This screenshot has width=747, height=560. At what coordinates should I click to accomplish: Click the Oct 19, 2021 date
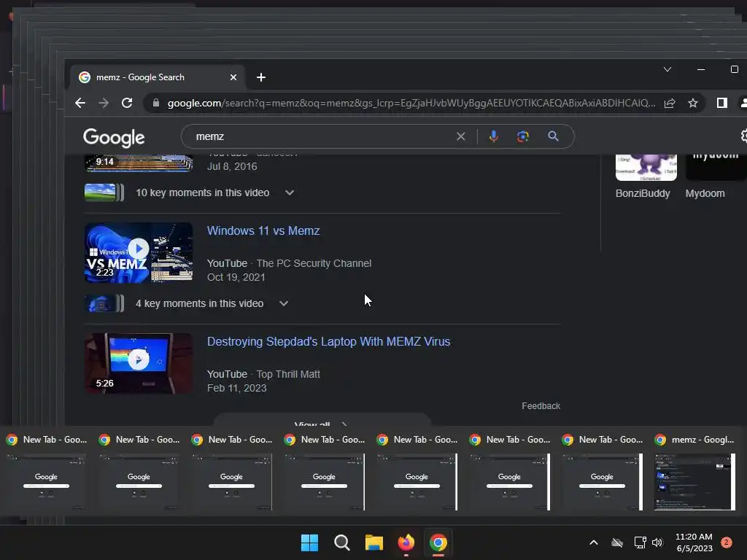click(236, 277)
